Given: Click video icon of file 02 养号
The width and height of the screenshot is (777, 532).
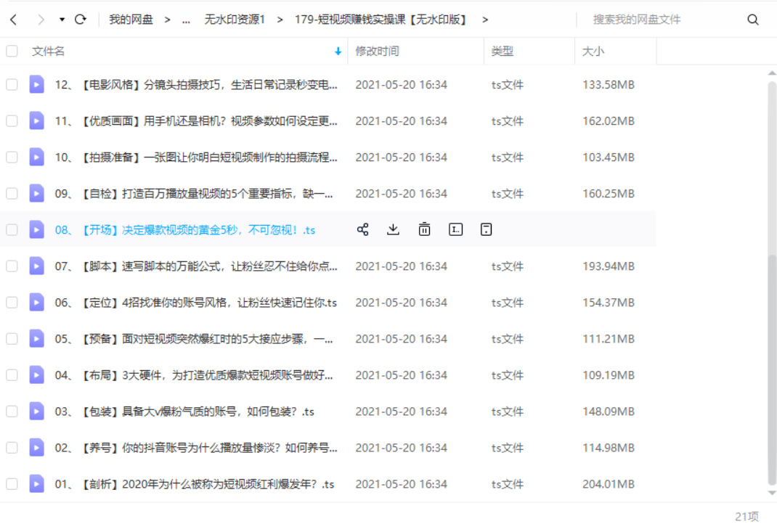Looking at the screenshot, I should (36, 448).
